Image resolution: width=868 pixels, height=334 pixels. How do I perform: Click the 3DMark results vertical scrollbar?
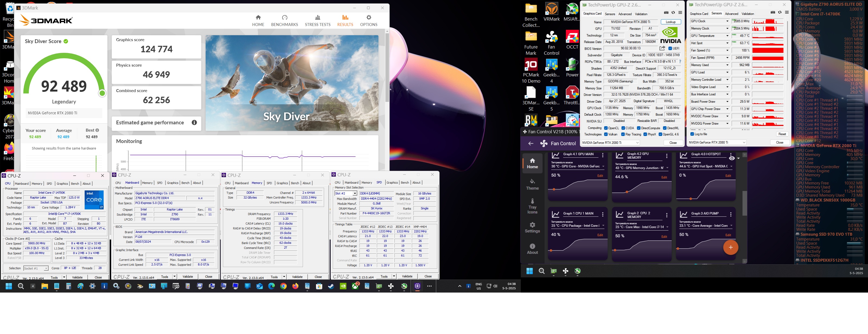(387, 67)
